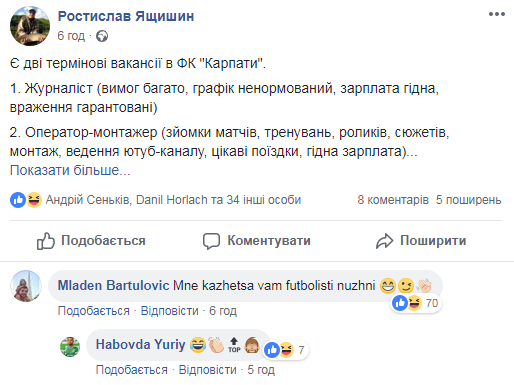Open list of people who reacted to post
514x385 pixels.
(173, 200)
